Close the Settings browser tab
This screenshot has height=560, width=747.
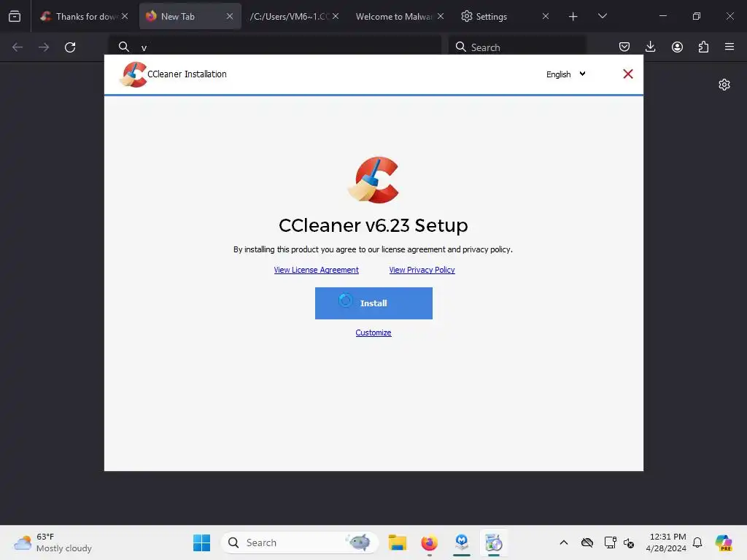(546, 16)
